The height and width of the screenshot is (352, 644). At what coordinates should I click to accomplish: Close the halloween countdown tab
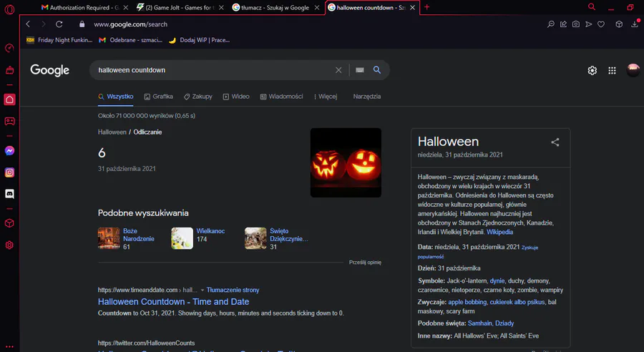pos(412,7)
